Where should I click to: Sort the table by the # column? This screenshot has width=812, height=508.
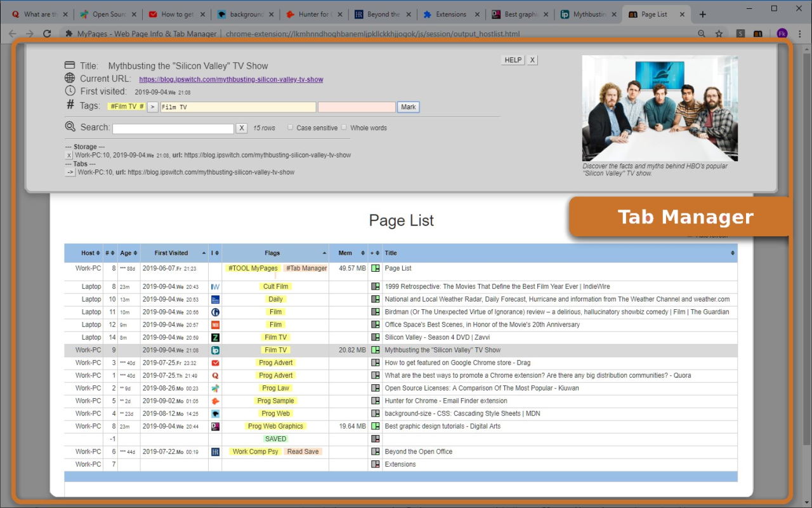(110, 253)
